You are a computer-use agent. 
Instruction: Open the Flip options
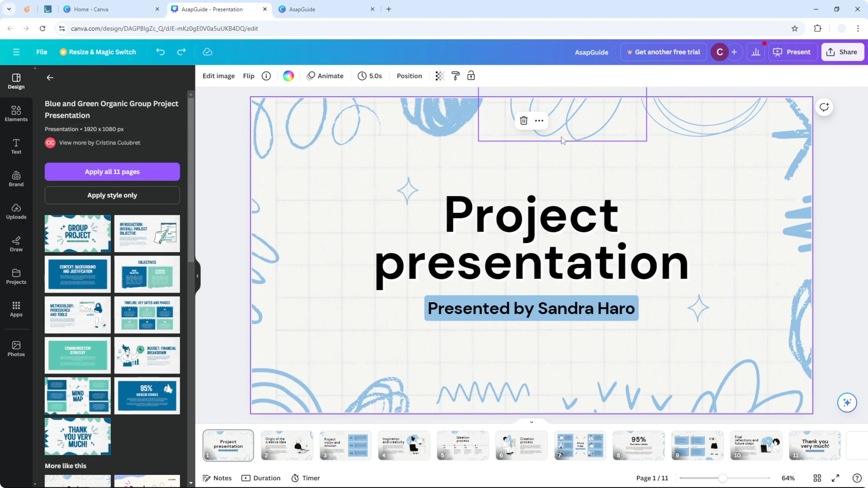pos(248,76)
